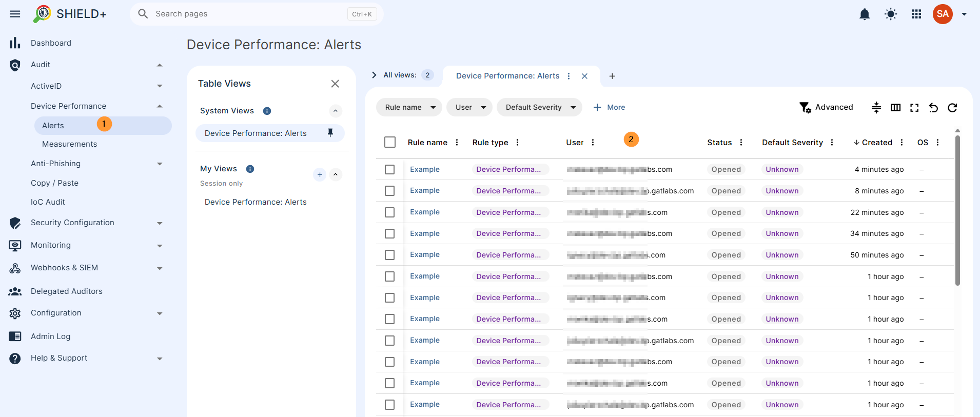Click the Dashboard bar chart icon
This screenshot has width=980, height=417.
[x=15, y=43]
